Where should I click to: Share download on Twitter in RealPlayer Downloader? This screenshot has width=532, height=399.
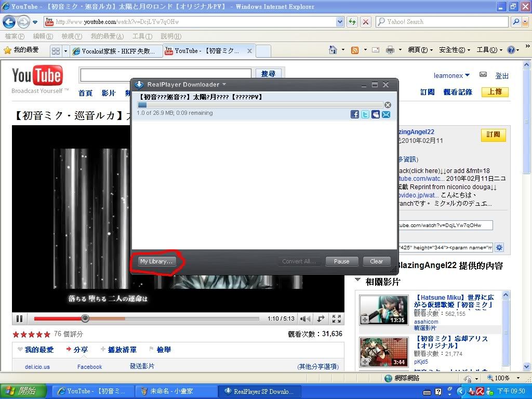pos(365,114)
